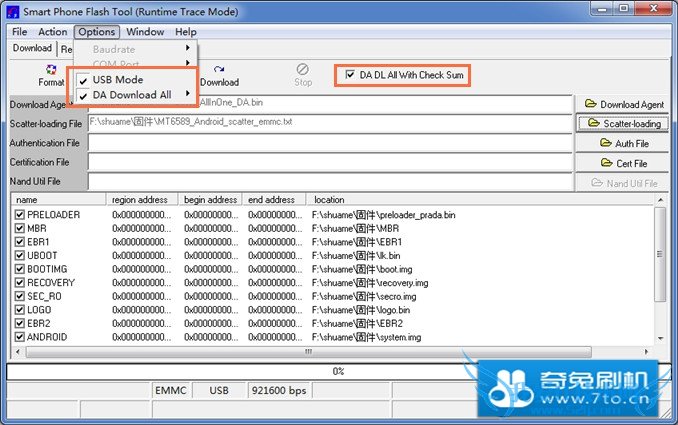Switch to the Download tab

point(32,48)
